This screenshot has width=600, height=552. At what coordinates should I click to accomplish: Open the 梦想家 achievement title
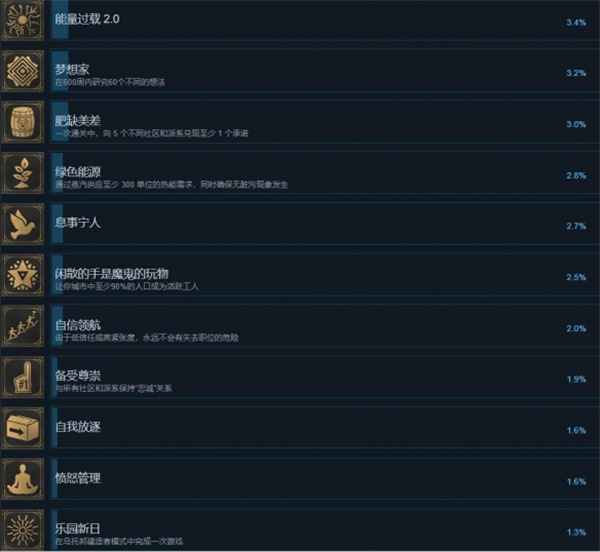tap(72, 70)
